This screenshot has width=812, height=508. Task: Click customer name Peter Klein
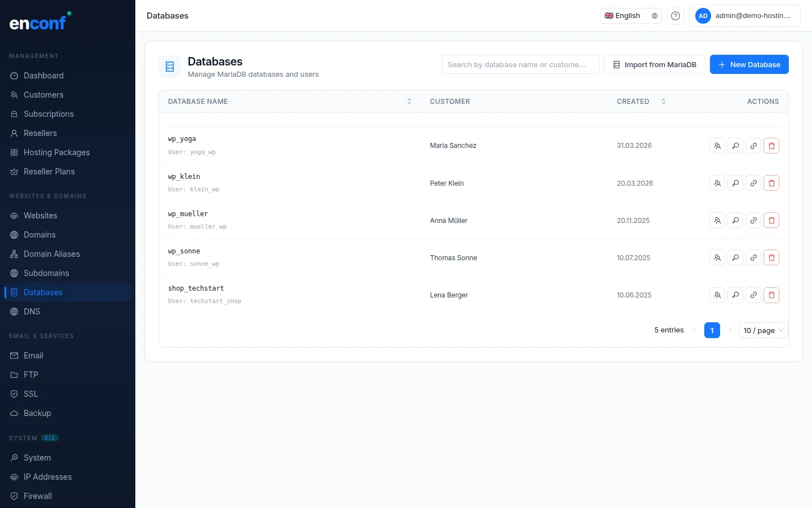coord(447,183)
